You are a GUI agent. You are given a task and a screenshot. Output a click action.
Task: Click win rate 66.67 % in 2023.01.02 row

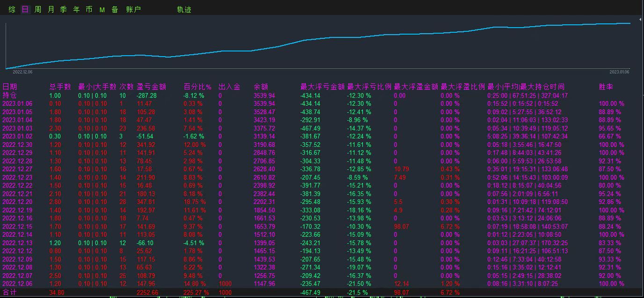click(610, 137)
